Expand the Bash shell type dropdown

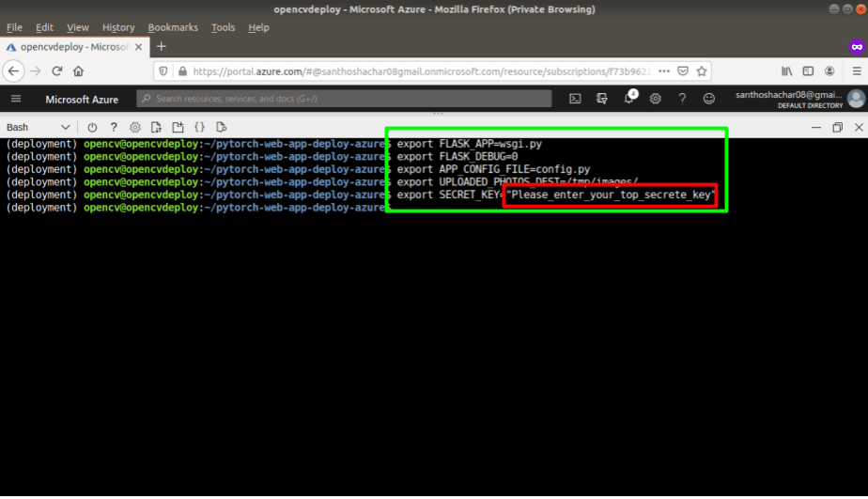(x=39, y=128)
